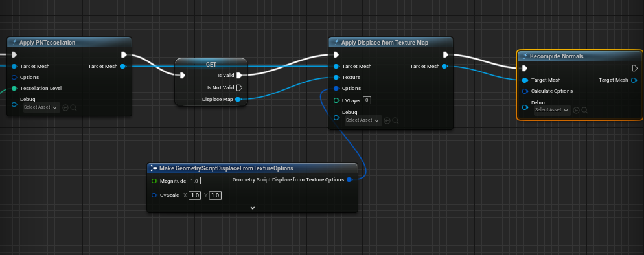The height and width of the screenshot is (255, 644).
Task: Open Select Asset dropdown in Recompute Normals
Action: (552, 110)
